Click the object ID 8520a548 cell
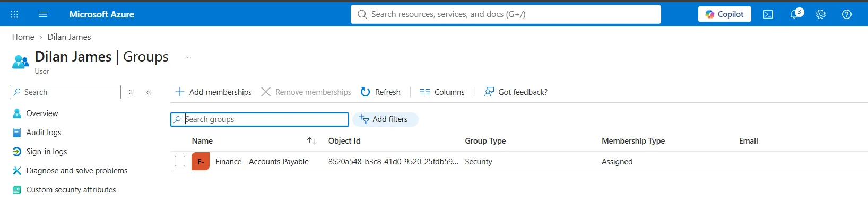This screenshot has width=868, height=202. point(393,162)
